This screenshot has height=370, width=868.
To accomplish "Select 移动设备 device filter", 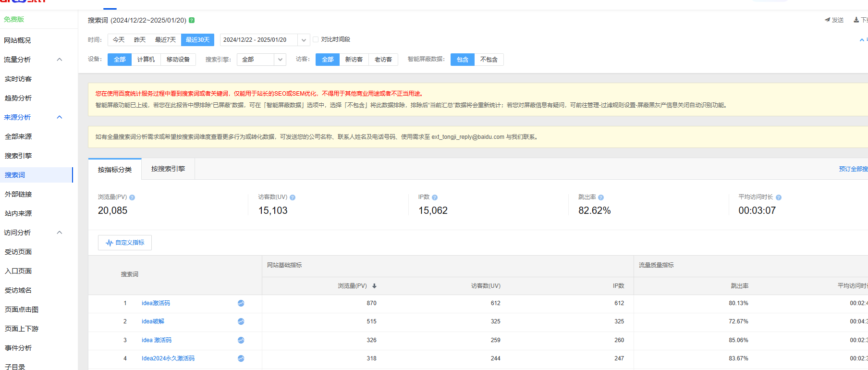I will (x=178, y=60).
